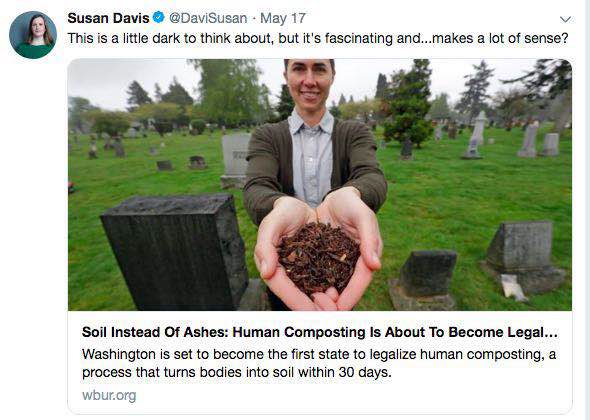Select the tweet text about fascinating idea
Viewport: 590px width, 420px height.
coord(318,38)
